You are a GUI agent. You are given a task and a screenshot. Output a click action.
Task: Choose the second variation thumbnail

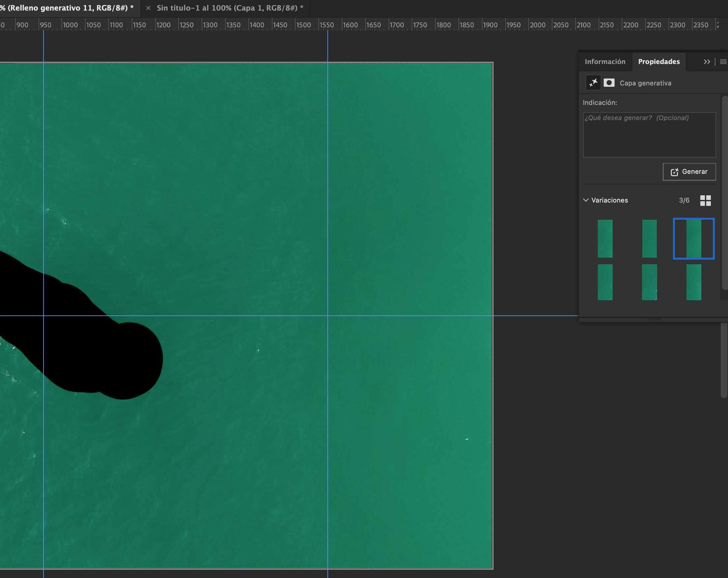click(649, 239)
